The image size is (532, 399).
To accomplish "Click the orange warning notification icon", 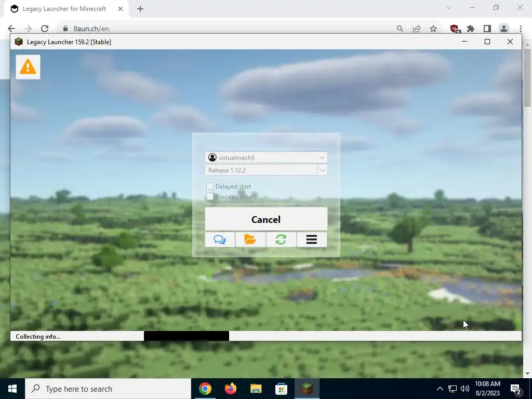I will pyautogui.click(x=28, y=67).
